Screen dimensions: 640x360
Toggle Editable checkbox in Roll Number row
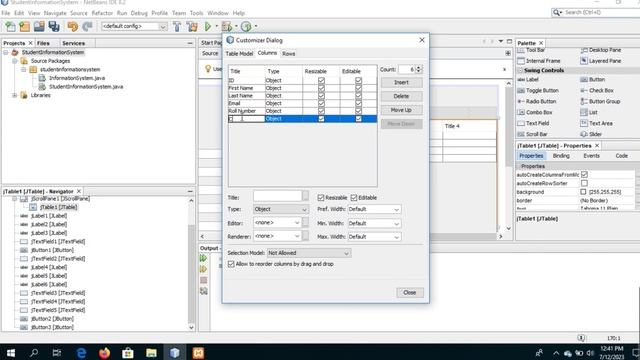[358, 111]
